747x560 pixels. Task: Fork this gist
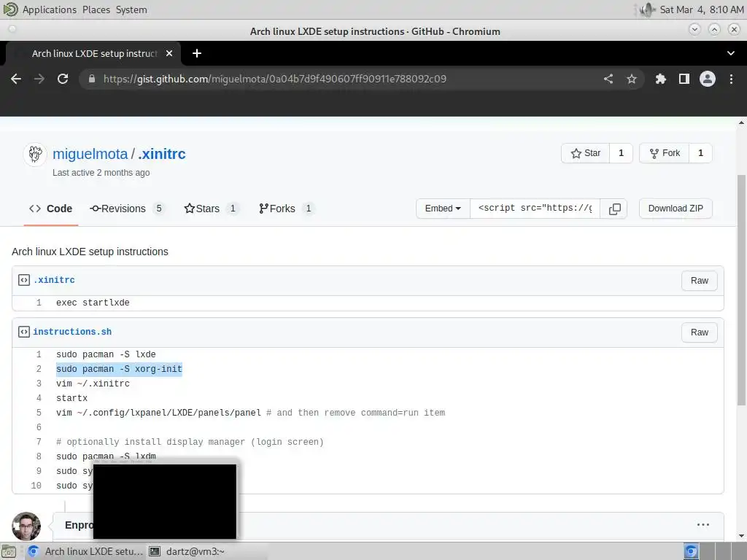[665, 153]
